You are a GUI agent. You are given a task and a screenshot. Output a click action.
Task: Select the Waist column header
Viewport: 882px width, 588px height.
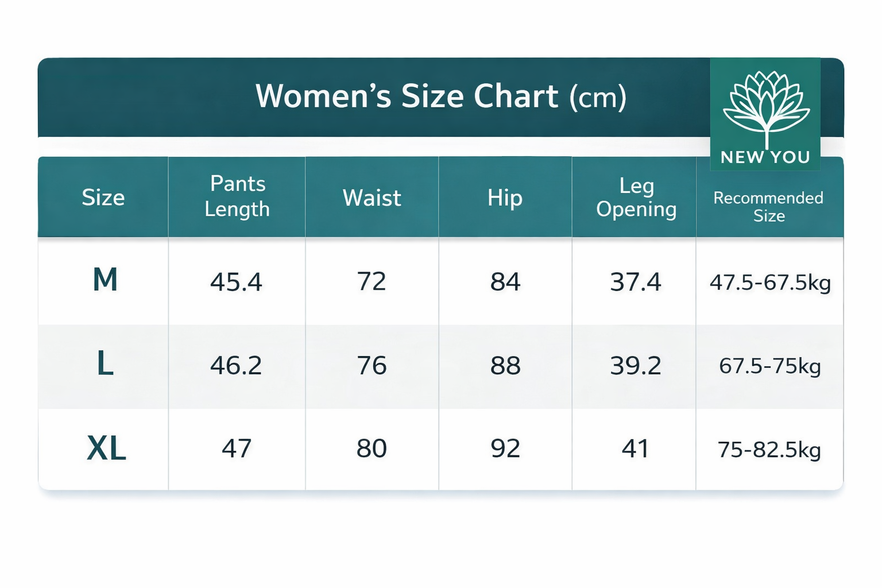click(x=372, y=198)
